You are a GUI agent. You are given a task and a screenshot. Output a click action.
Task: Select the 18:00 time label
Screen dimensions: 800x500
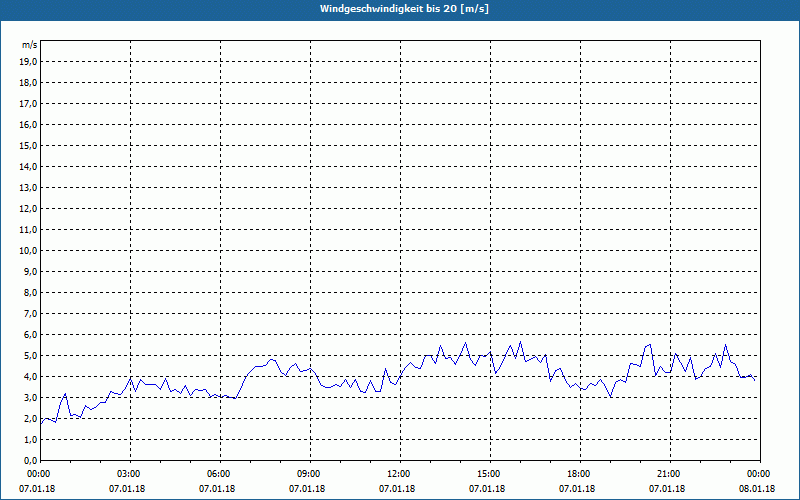(580, 474)
